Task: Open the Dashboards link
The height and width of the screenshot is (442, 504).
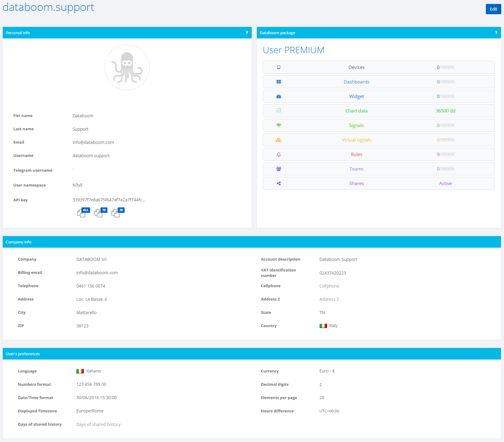Action: (356, 82)
